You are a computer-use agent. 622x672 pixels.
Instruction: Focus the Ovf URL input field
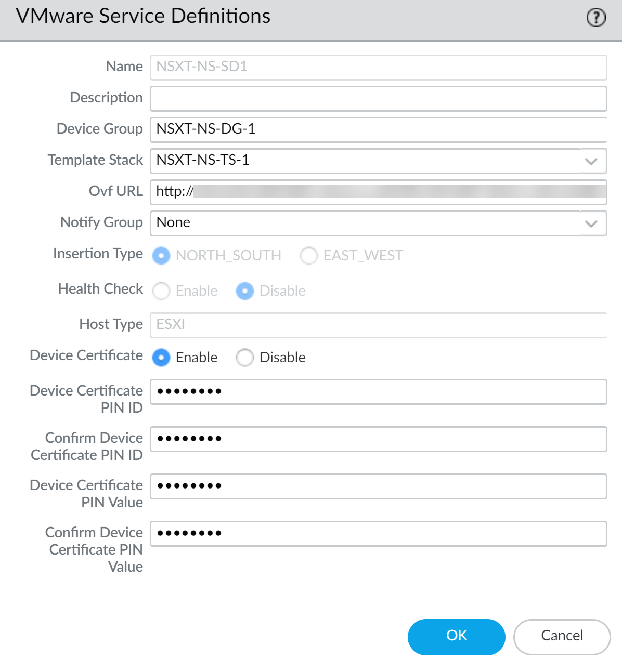[x=379, y=192]
